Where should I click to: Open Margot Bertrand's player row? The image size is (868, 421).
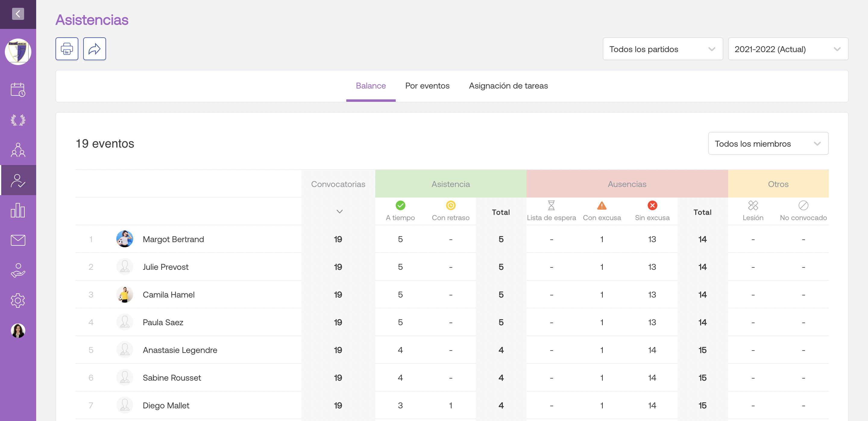452,239
